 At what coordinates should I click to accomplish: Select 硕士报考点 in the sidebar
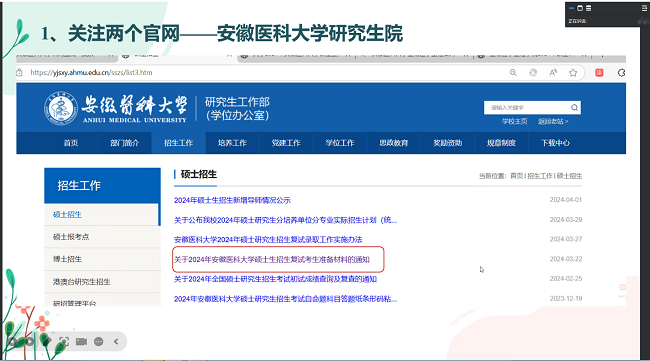(x=102, y=237)
